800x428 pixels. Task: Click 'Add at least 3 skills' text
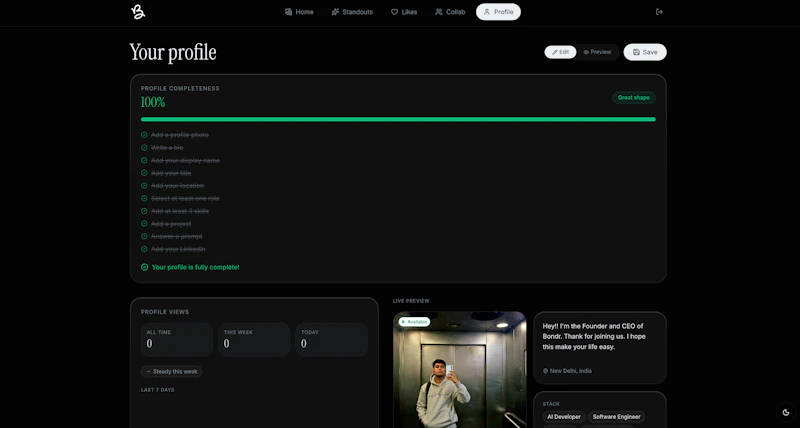[180, 211]
